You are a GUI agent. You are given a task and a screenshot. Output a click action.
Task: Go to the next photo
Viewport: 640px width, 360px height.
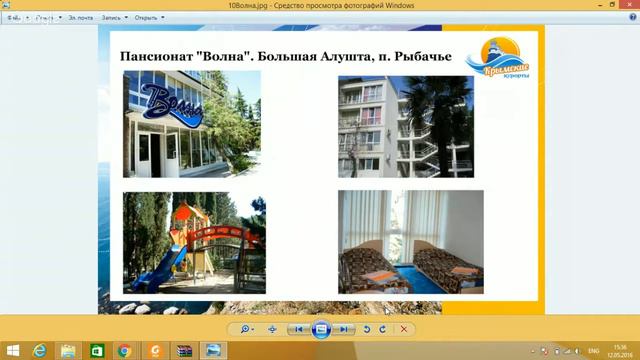pos(344,329)
